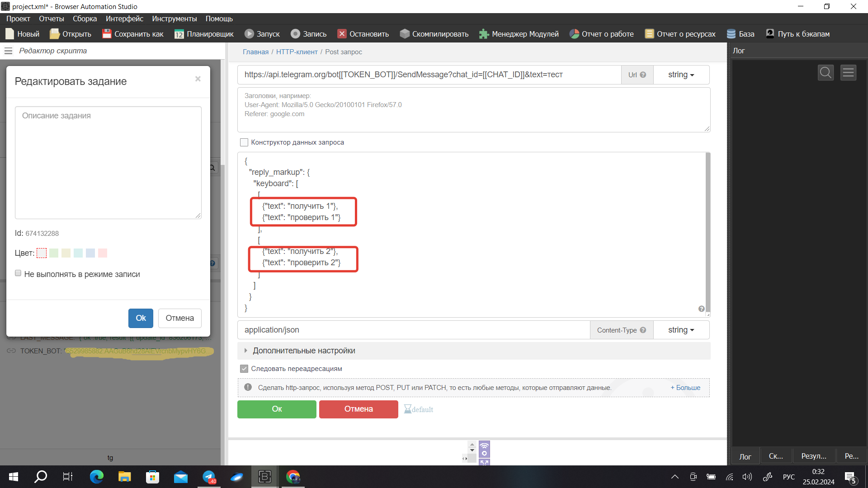
Task: Open the Log panel hamburger menu
Action: pos(848,72)
